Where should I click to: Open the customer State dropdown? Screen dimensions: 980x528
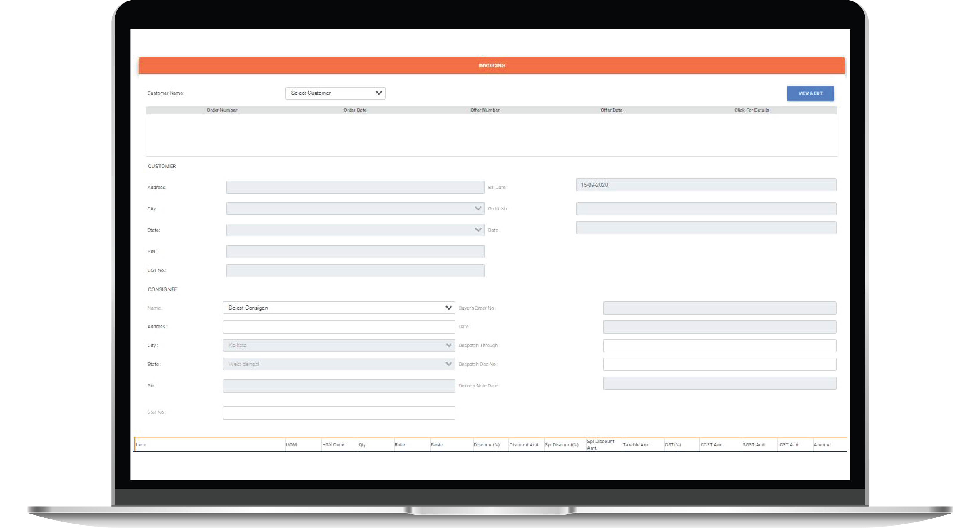[x=355, y=230]
